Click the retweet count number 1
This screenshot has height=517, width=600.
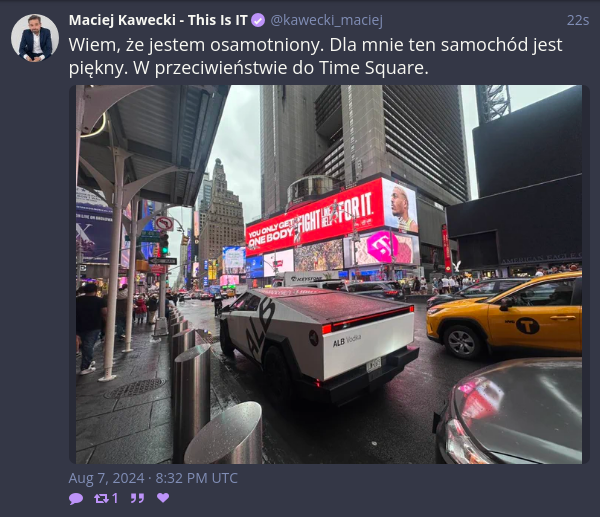click(115, 498)
